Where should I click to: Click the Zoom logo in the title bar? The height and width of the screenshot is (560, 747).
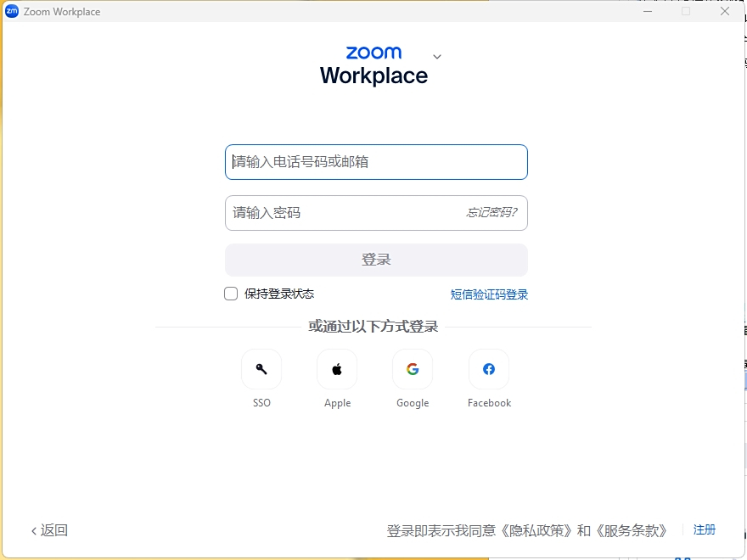click(11, 11)
